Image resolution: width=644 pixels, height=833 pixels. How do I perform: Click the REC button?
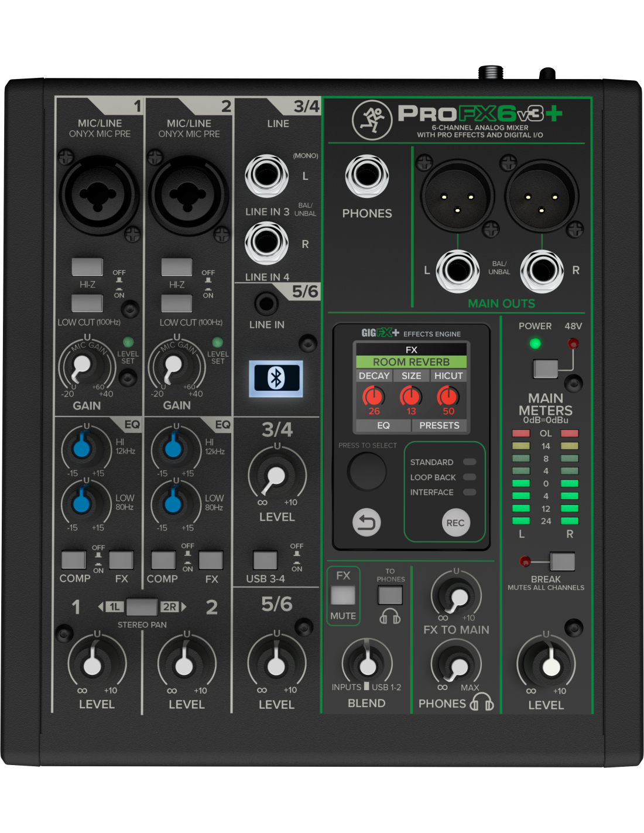(x=455, y=523)
